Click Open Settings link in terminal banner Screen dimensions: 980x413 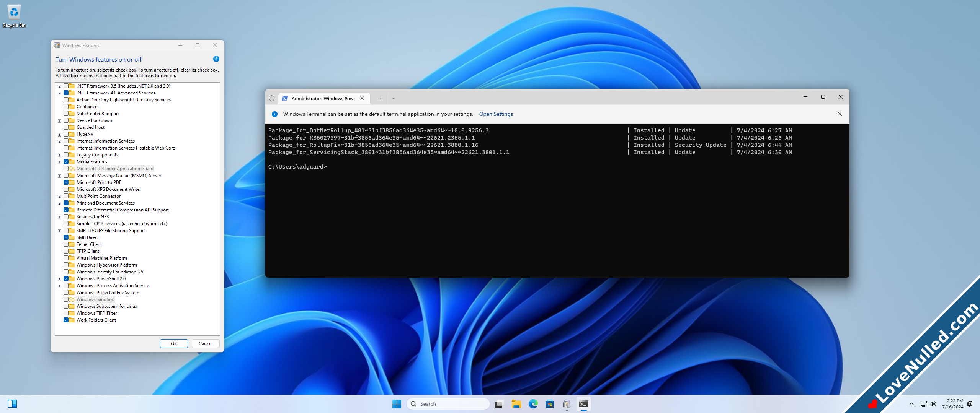pos(496,114)
